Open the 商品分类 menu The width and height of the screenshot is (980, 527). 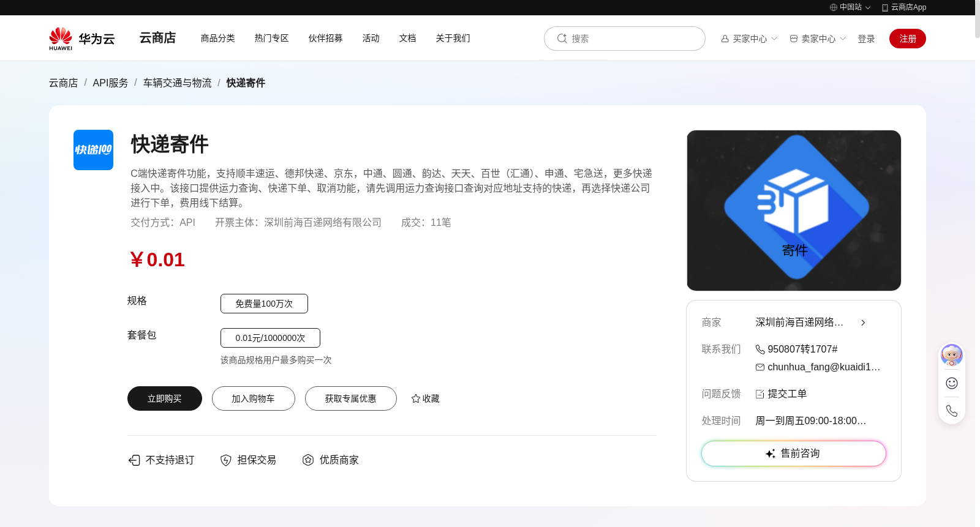(218, 38)
